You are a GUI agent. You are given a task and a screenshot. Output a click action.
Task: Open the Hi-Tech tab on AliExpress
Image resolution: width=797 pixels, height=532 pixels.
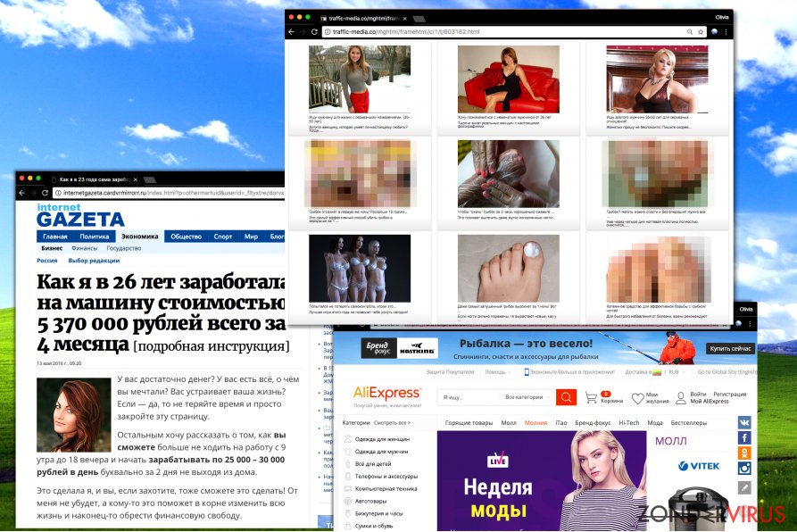coord(628,423)
